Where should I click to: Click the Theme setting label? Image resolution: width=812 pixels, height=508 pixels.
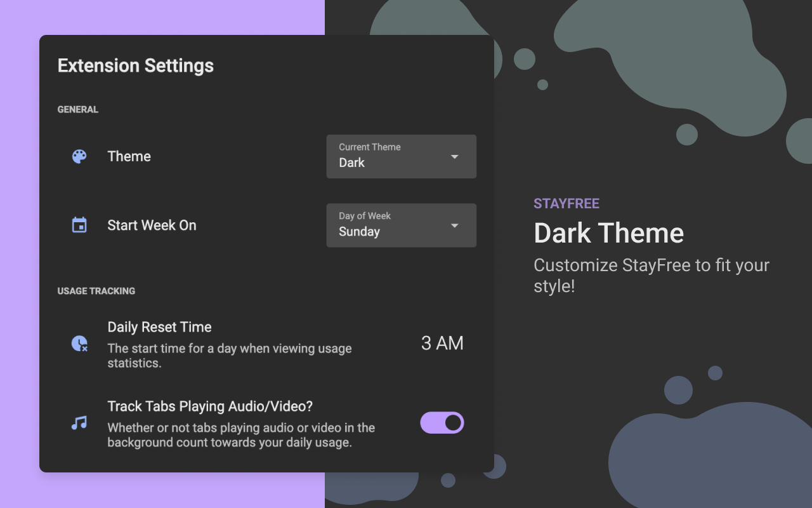pos(129,156)
